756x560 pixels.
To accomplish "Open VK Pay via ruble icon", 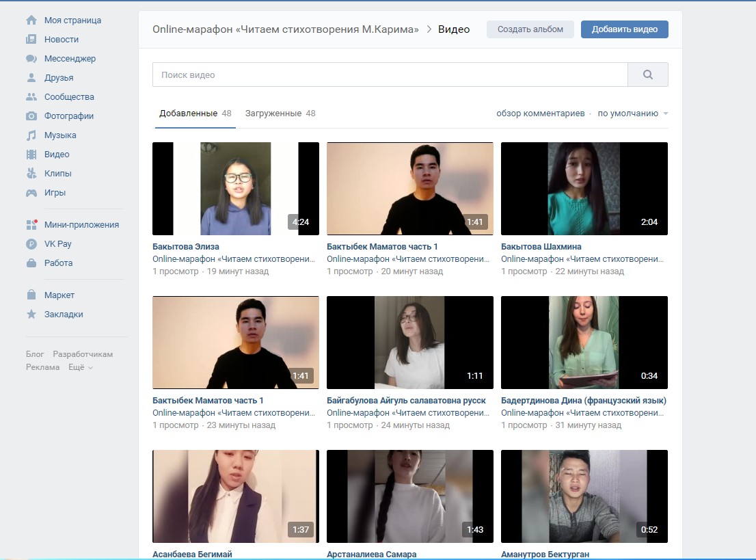I will click(x=31, y=244).
